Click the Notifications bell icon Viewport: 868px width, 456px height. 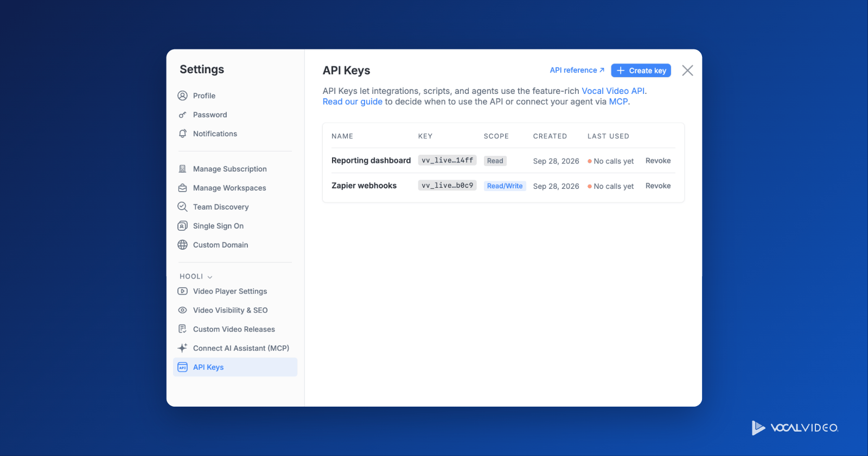(x=183, y=134)
